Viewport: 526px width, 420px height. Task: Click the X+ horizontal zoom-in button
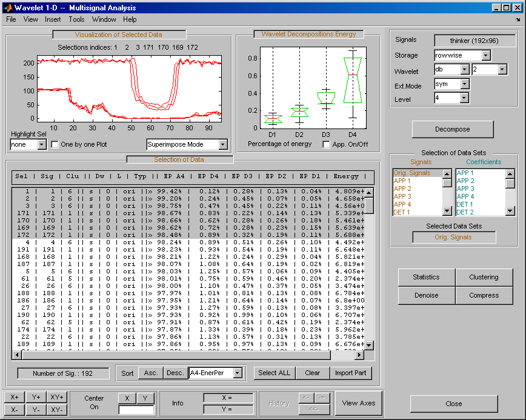tap(14, 397)
